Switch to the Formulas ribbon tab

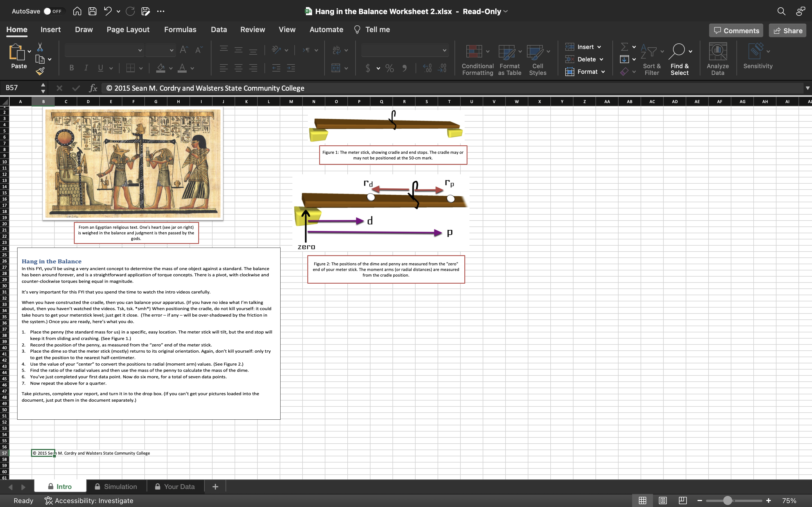point(180,30)
